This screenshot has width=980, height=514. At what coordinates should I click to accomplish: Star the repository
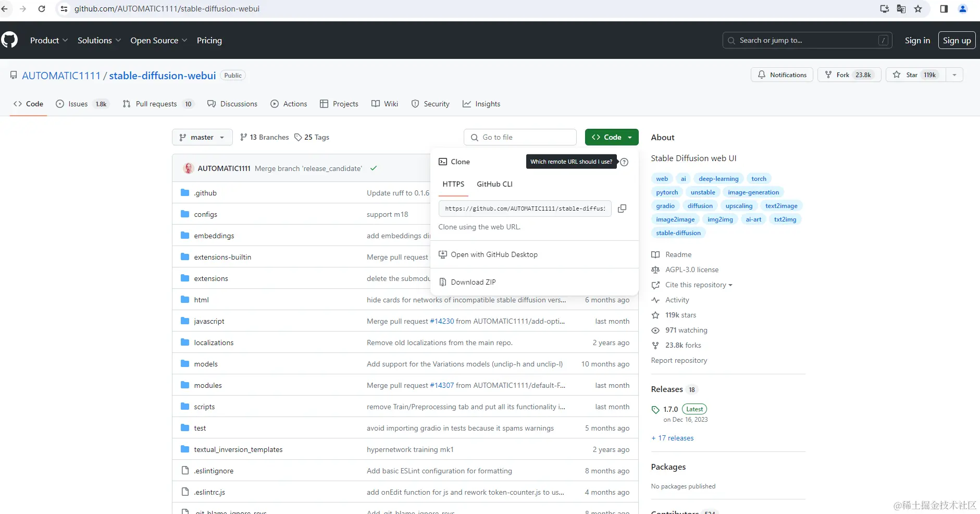916,75
